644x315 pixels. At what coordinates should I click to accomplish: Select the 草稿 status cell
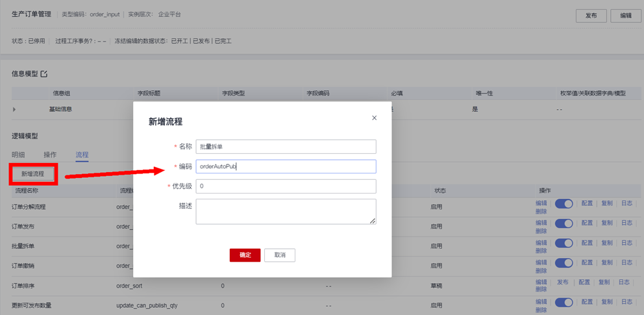pyautogui.click(x=436, y=285)
